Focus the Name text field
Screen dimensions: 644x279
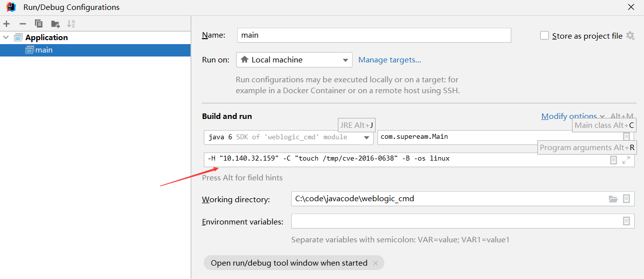coord(374,35)
